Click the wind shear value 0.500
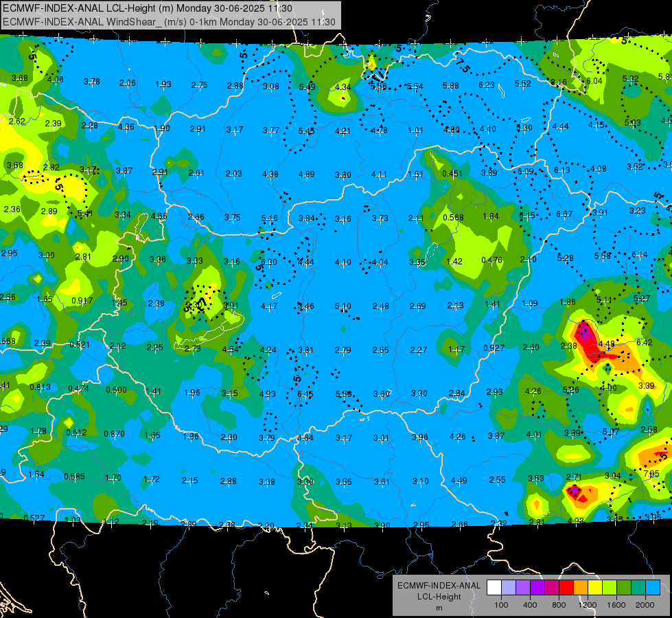Screen dimensions: 672x618 (116, 390)
